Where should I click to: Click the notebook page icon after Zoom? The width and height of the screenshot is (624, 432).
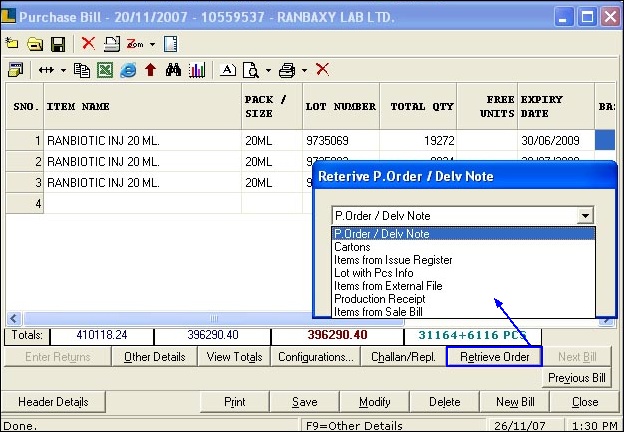tap(171, 44)
